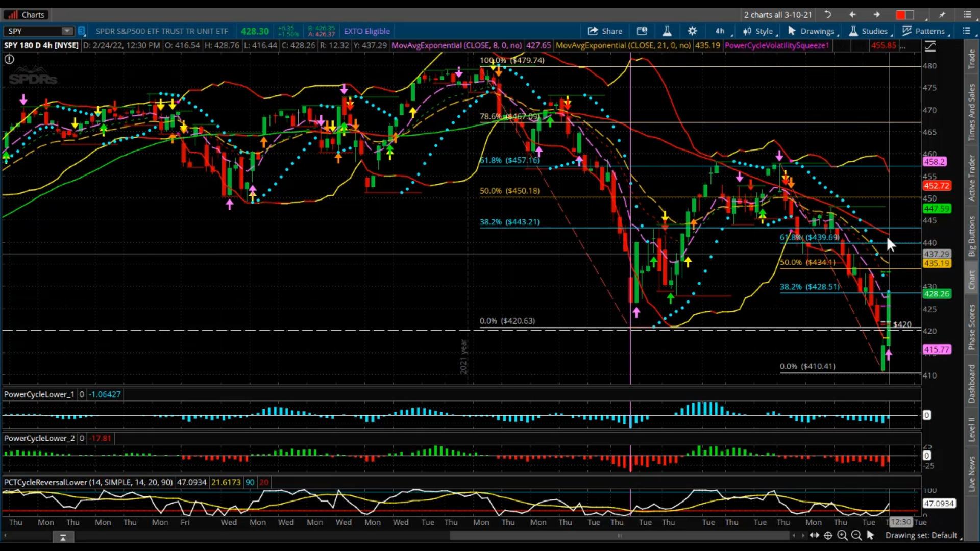The width and height of the screenshot is (980, 551).
Task: Click the 0.0% ($410.41) Fibonacci label
Action: pos(807,366)
